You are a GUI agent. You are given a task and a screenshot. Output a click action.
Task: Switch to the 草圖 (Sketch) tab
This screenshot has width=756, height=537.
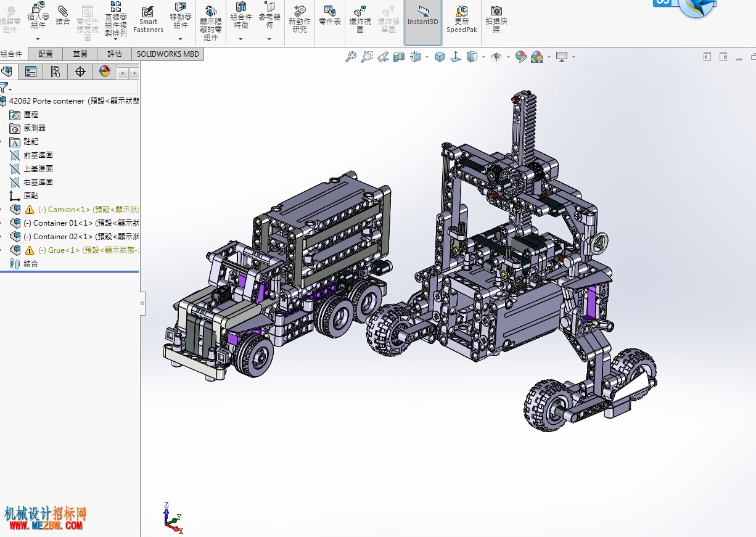click(80, 54)
